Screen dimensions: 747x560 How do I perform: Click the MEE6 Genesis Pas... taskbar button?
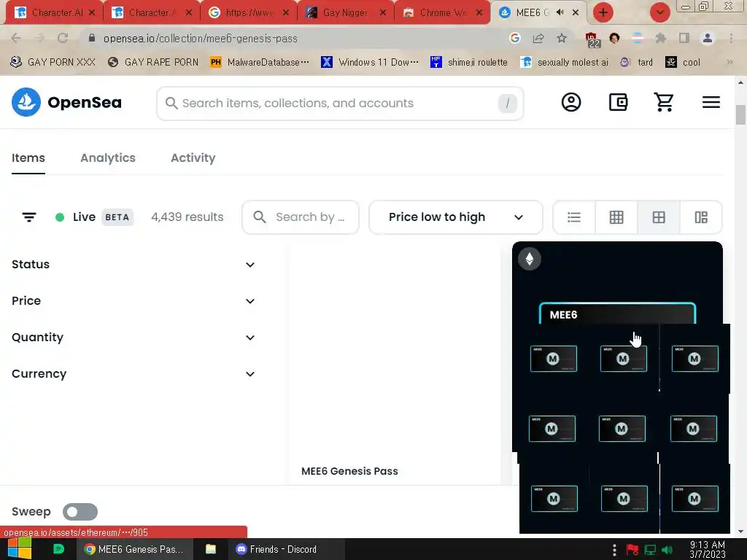point(134,549)
